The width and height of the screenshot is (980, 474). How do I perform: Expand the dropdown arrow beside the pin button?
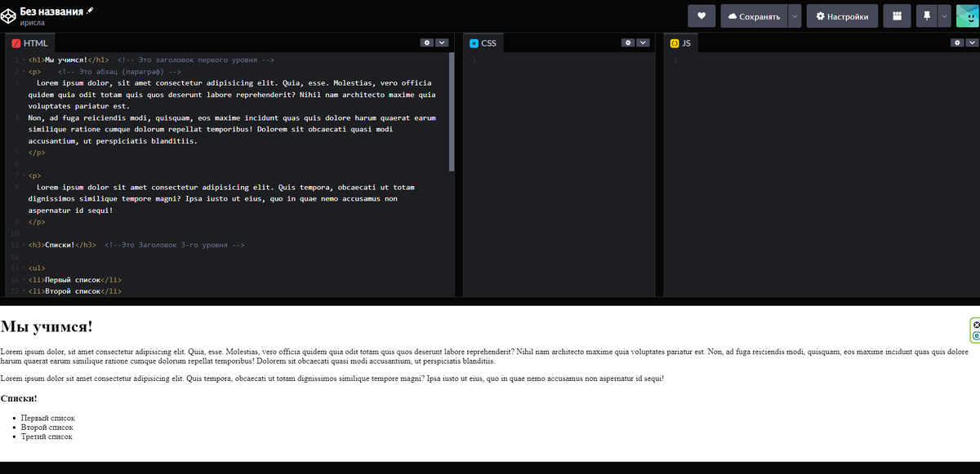(x=945, y=16)
